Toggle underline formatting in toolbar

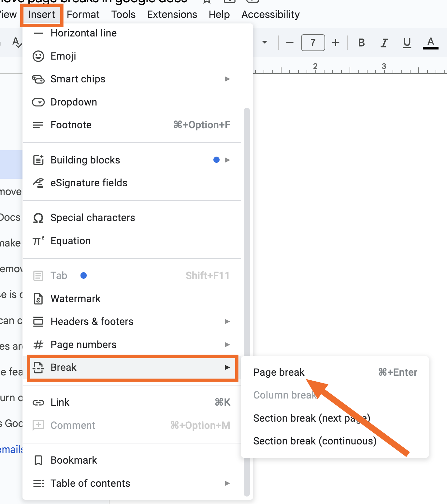407,43
